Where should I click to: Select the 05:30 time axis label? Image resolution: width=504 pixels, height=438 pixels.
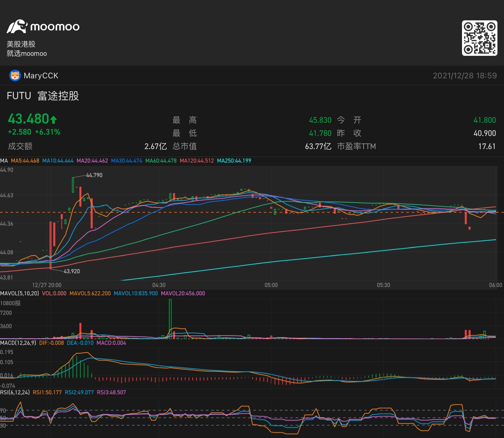[x=383, y=285]
